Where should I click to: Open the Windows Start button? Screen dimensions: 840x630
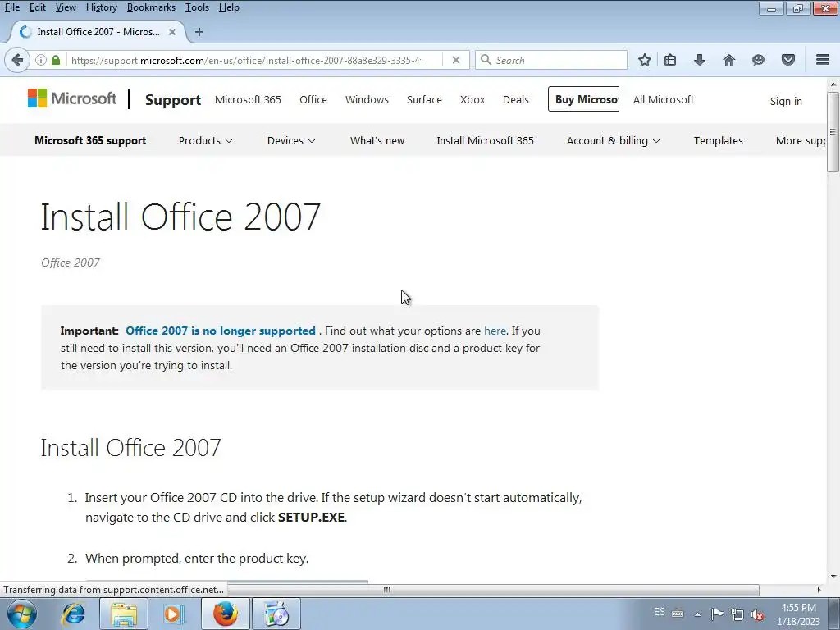click(x=22, y=614)
